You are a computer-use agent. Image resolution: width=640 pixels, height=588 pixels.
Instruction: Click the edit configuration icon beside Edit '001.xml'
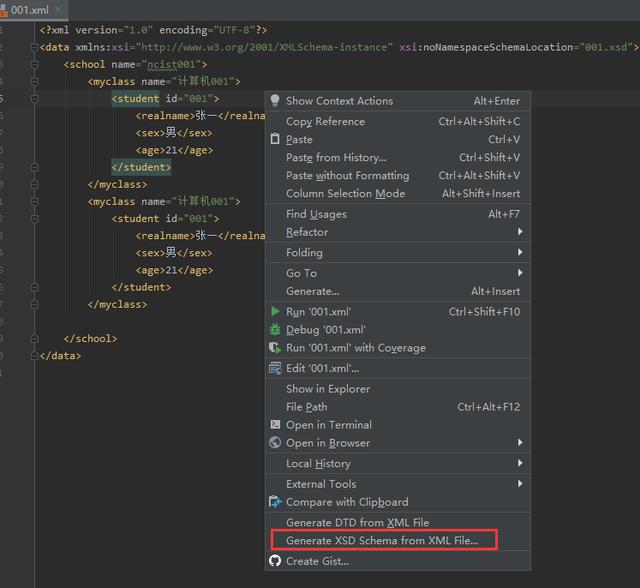[275, 368]
